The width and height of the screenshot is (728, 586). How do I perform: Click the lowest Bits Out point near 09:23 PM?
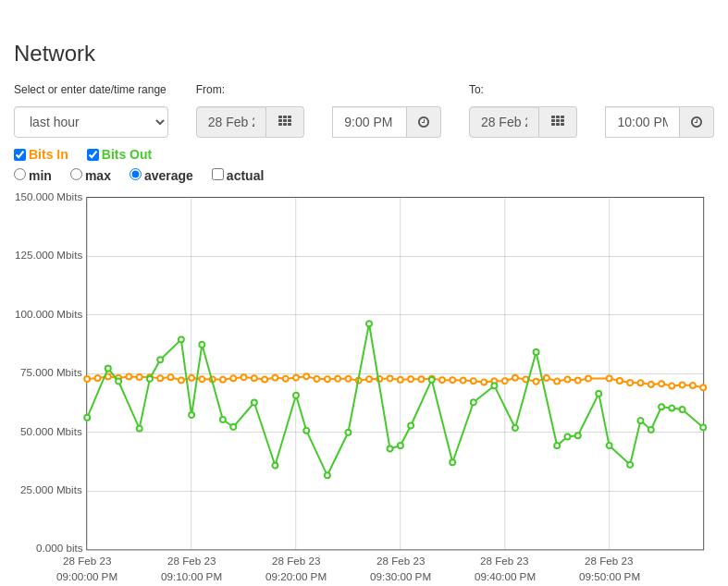coord(327,475)
